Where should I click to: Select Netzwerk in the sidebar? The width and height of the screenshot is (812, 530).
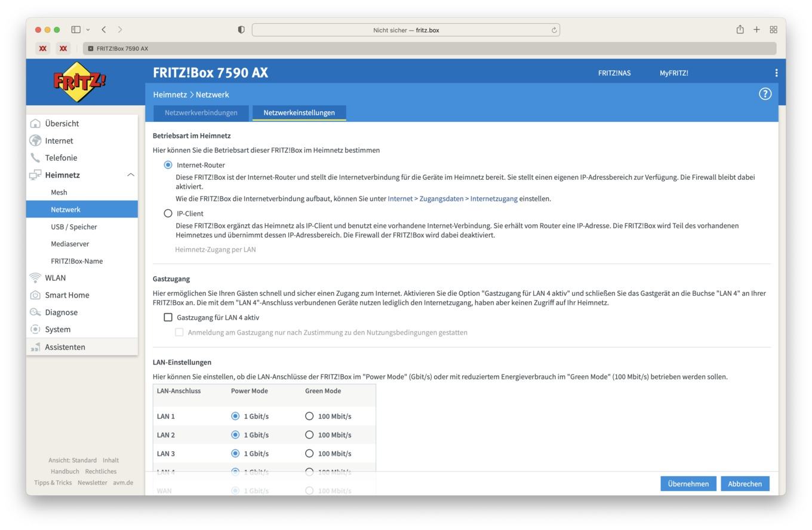click(82, 210)
